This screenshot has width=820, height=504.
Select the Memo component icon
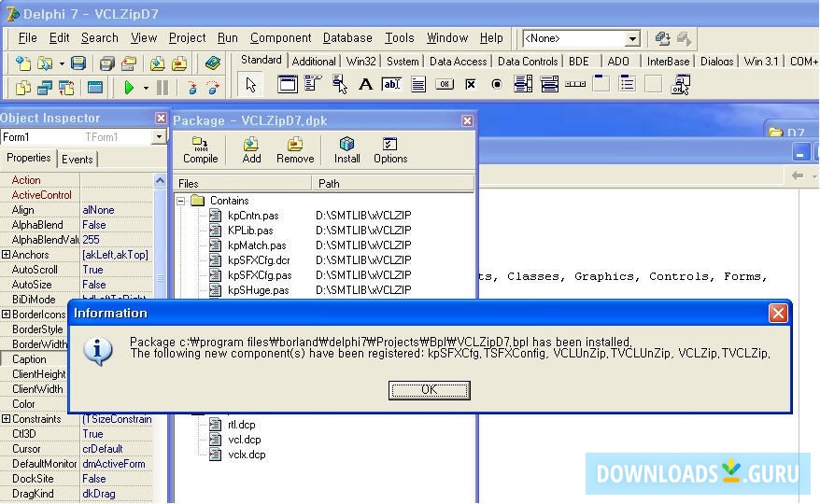[x=418, y=84]
